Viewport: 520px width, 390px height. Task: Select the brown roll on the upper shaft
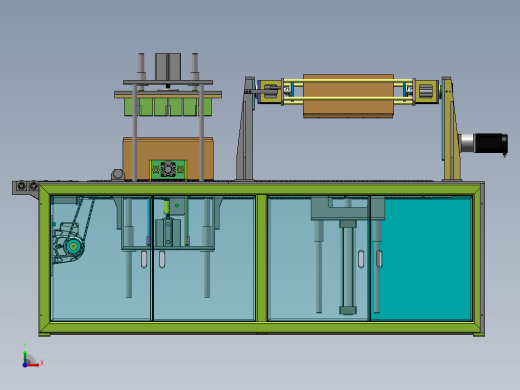point(348,96)
